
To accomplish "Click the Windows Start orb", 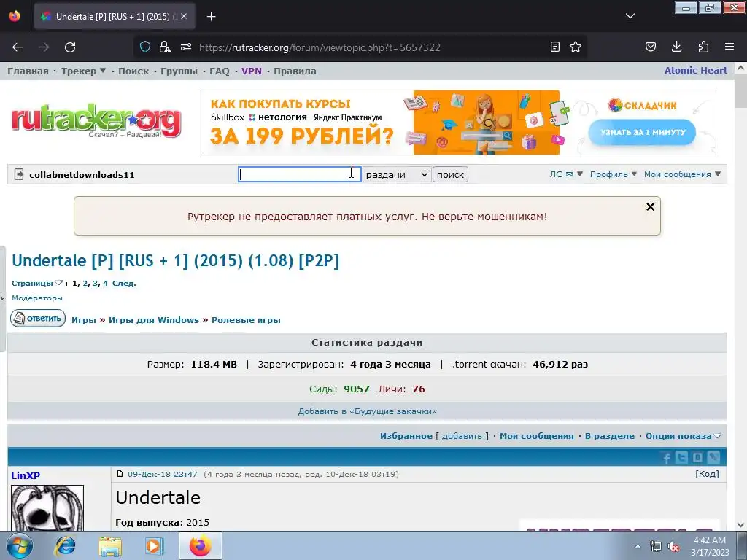I will [x=20, y=545].
